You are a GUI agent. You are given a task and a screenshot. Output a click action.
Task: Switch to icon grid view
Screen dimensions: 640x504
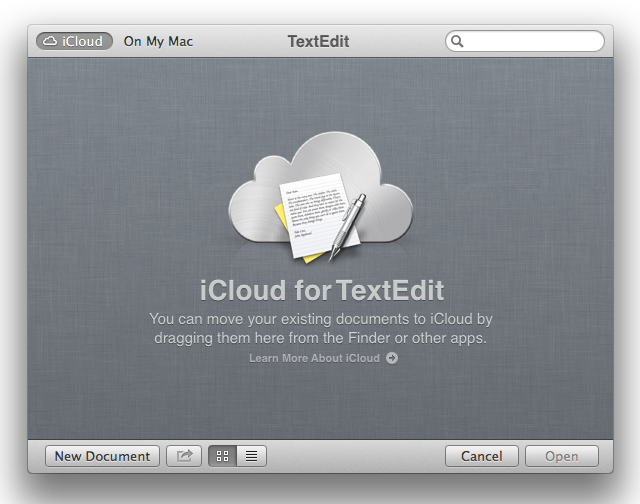coord(222,456)
